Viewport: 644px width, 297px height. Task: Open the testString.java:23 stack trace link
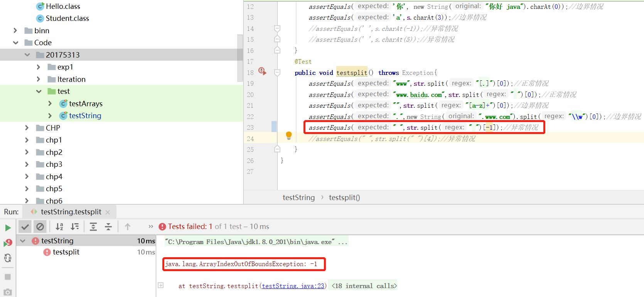(293, 286)
